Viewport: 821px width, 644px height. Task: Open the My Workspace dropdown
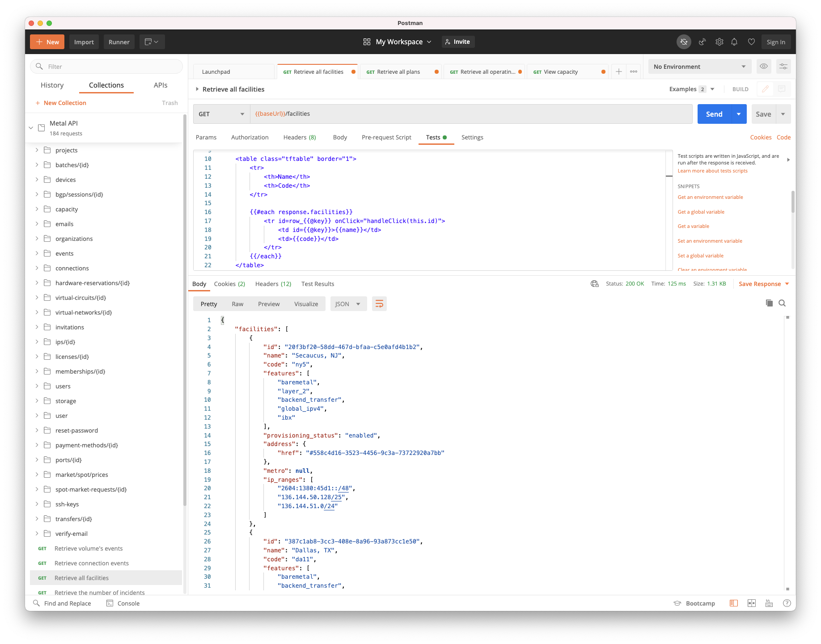point(403,42)
